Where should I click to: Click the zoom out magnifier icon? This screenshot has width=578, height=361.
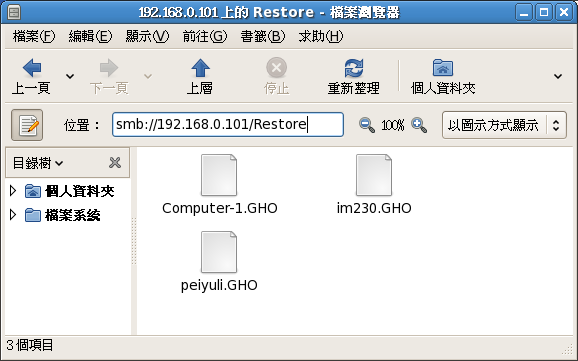coord(367,125)
